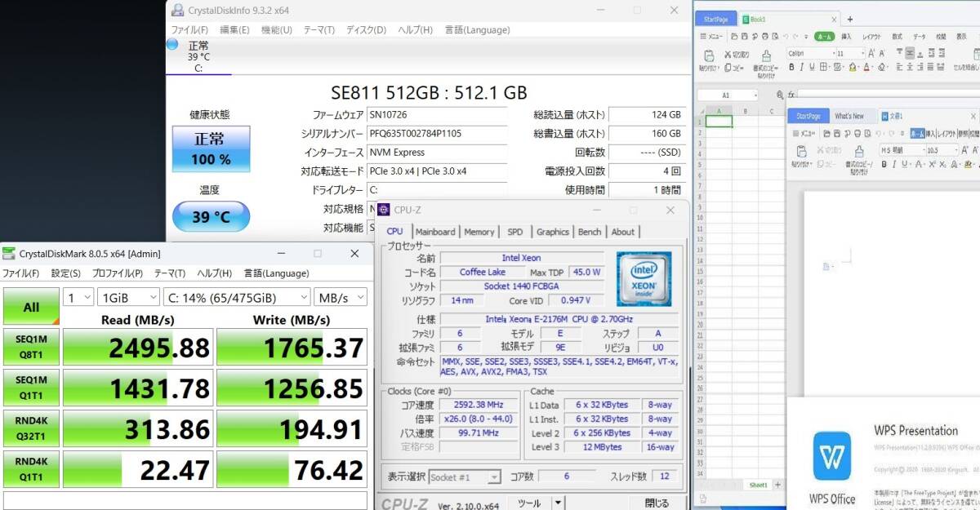Open the C: 14% drive selection dropdown

(x=237, y=298)
